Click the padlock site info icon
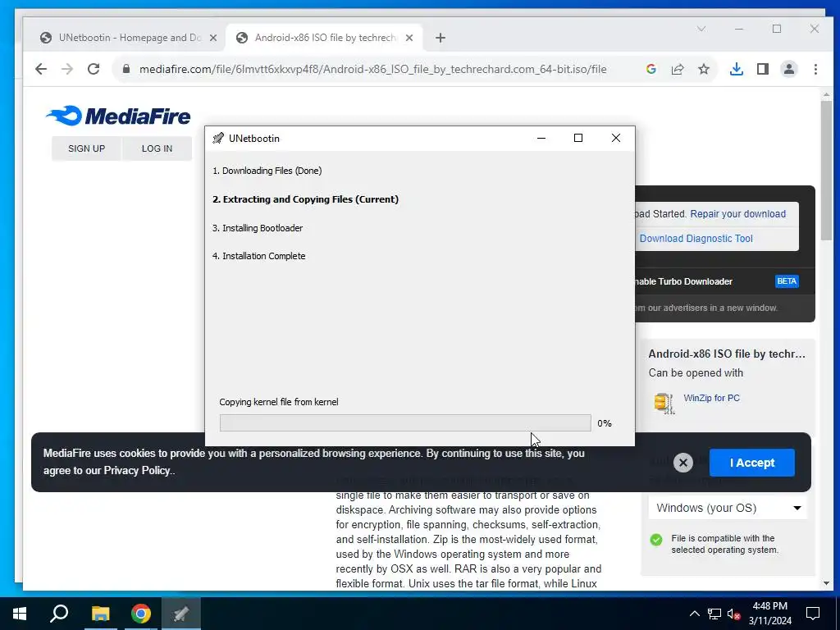Image resolution: width=840 pixels, height=630 pixels. tap(126, 69)
